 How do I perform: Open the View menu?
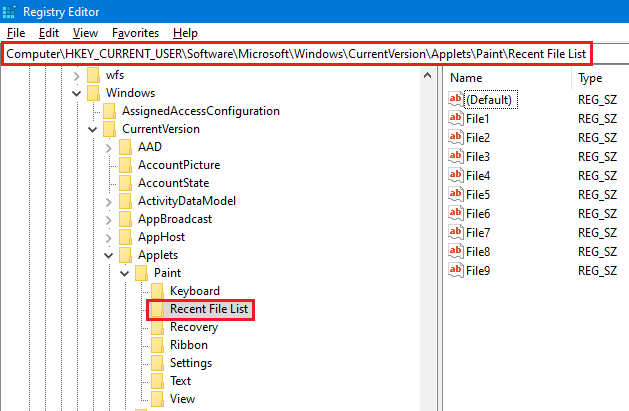tap(85, 33)
